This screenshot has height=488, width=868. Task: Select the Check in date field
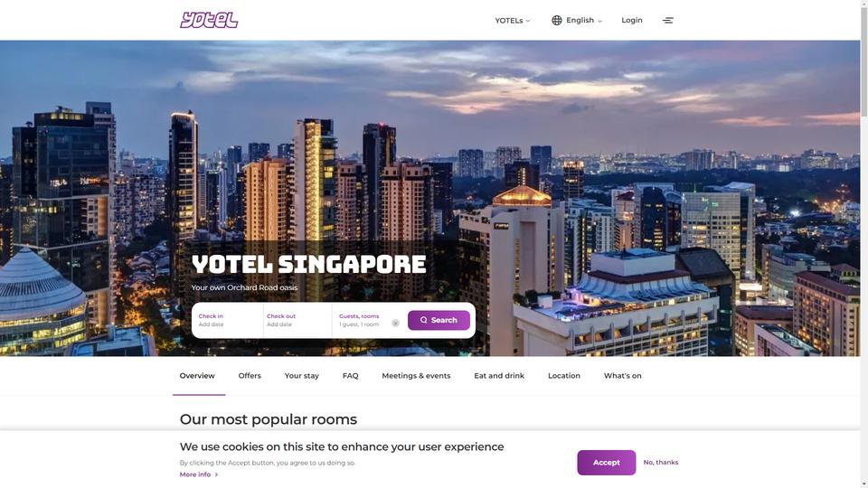228,320
